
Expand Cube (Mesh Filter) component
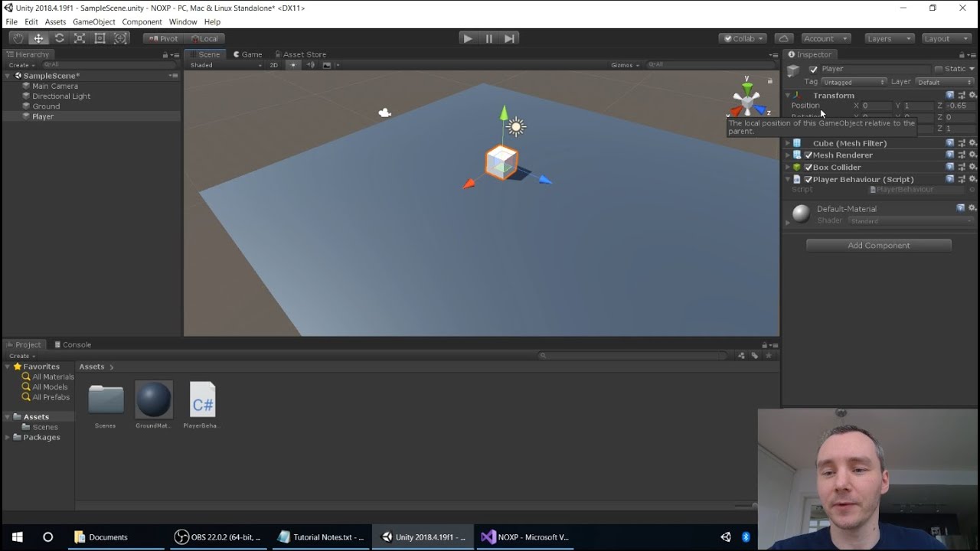coord(788,143)
